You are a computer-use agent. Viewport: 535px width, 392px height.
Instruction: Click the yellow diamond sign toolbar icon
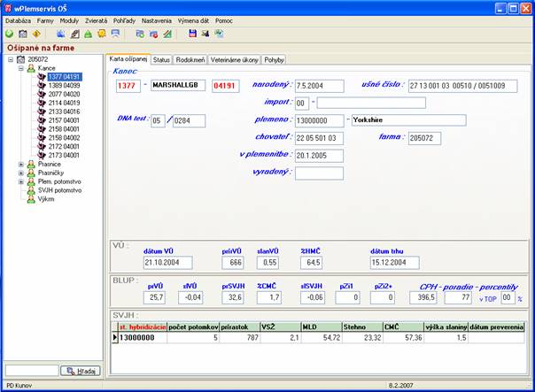tap(36, 34)
